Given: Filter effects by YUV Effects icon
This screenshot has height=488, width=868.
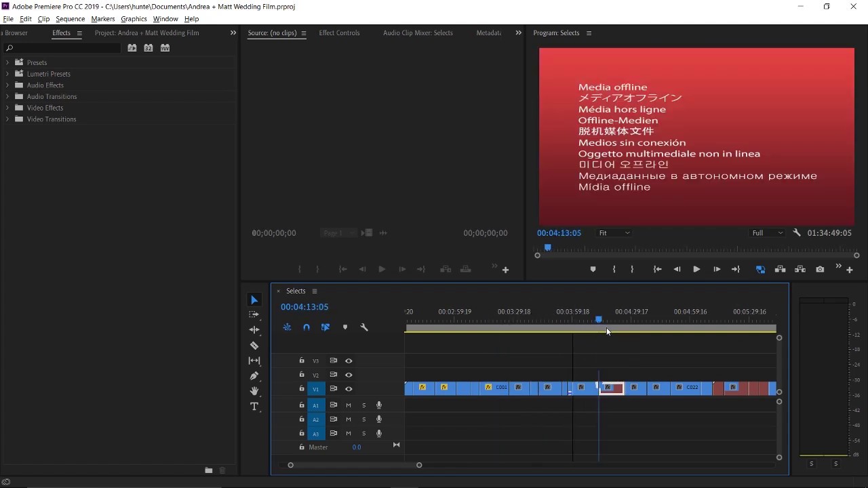Looking at the screenshot, I should 165,48.
